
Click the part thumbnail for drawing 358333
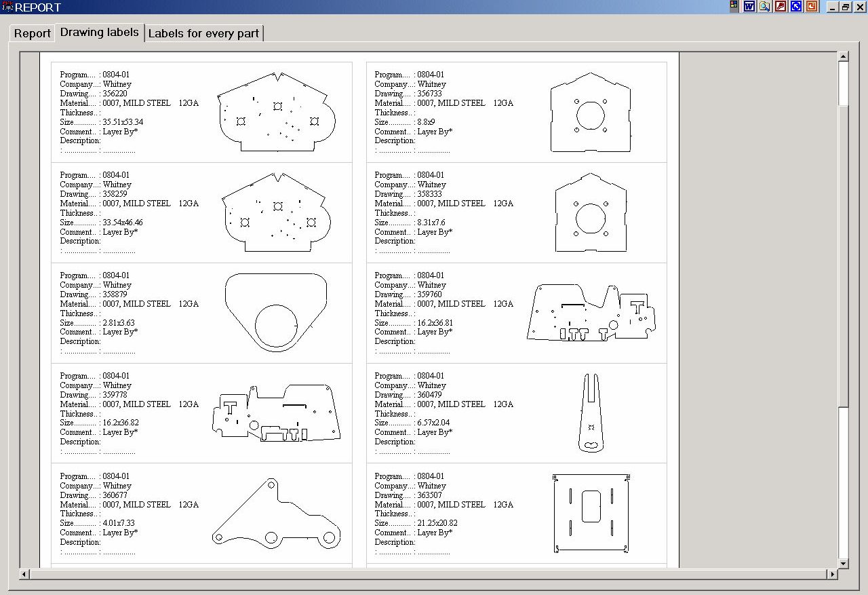click(591, 212)
